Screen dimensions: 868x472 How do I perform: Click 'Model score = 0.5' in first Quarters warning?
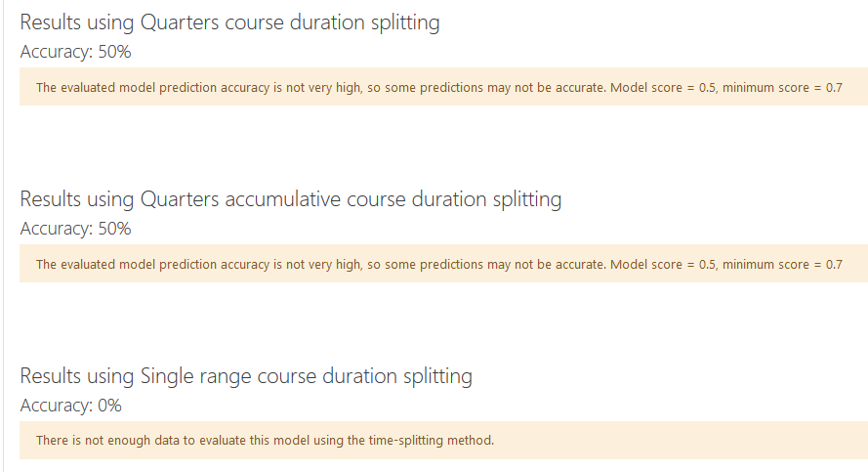[663, 88]
